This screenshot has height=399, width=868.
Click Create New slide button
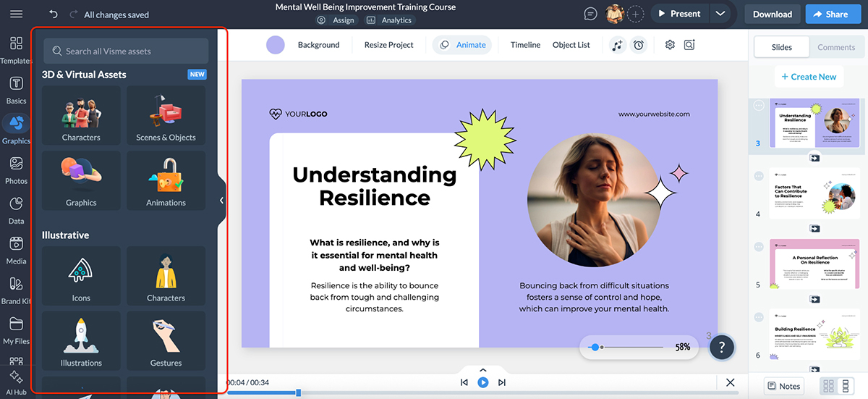(x=809, y=77)
